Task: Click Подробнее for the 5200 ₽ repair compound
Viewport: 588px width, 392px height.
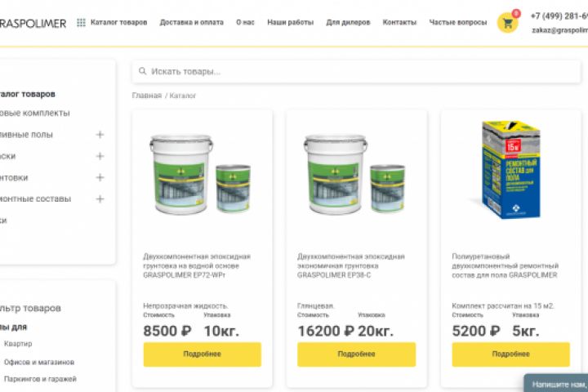Action: click(x=510, y=354)
